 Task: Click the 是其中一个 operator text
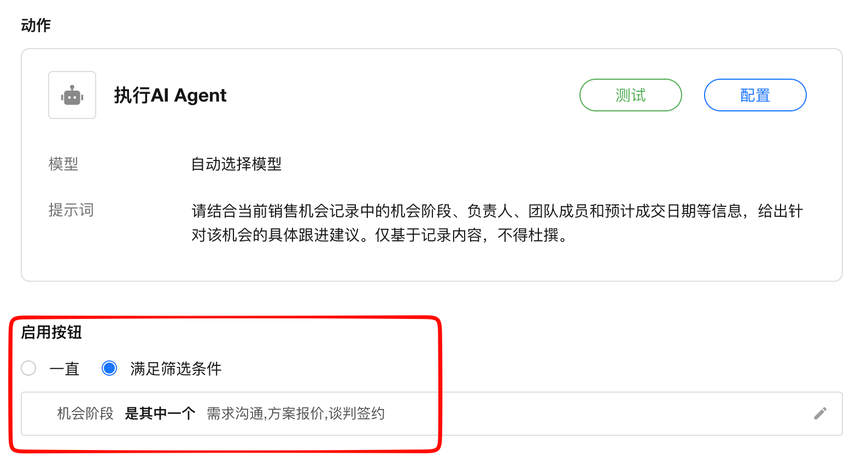coord(160,413)
